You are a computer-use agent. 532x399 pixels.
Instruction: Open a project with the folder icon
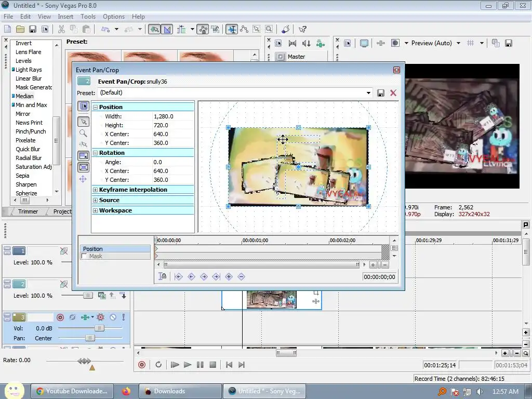point(20,29)
